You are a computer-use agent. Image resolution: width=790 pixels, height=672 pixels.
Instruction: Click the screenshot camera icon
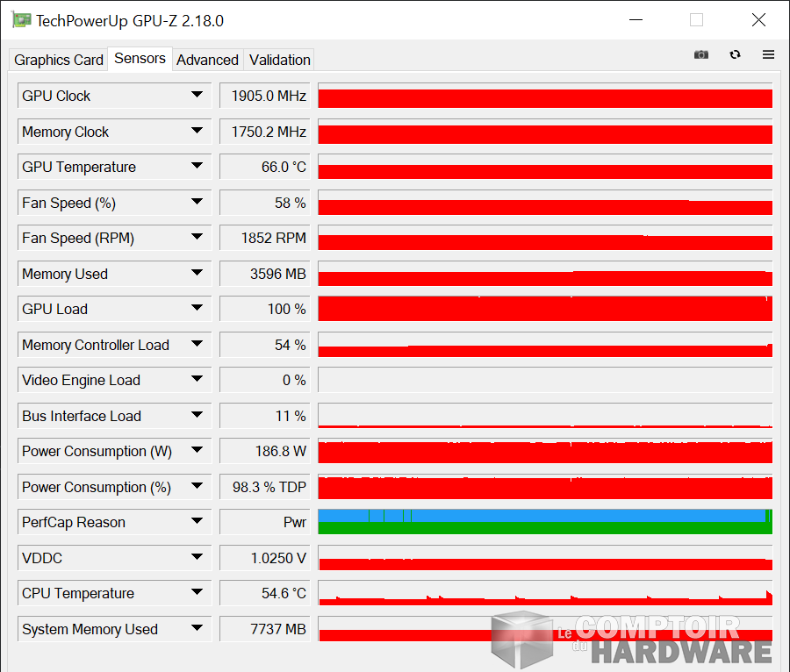(x=700, y=54)
